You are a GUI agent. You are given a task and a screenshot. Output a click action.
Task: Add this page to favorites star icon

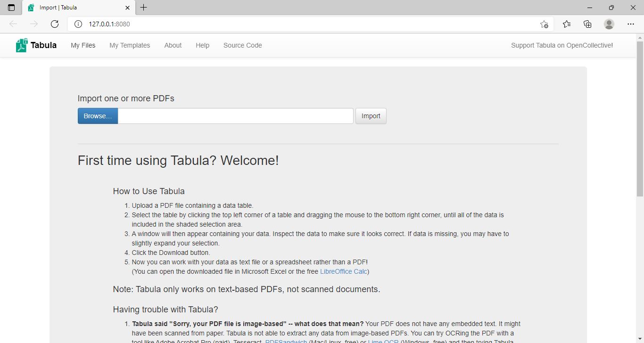[x=544, y=24]
